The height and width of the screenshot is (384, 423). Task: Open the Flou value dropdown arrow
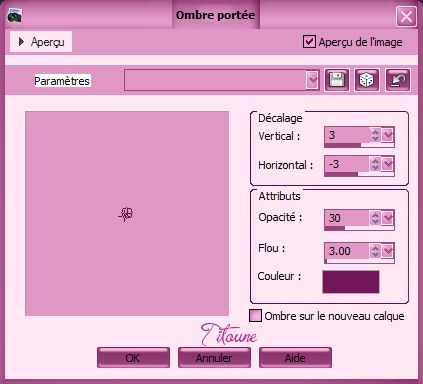coord(388,251)
